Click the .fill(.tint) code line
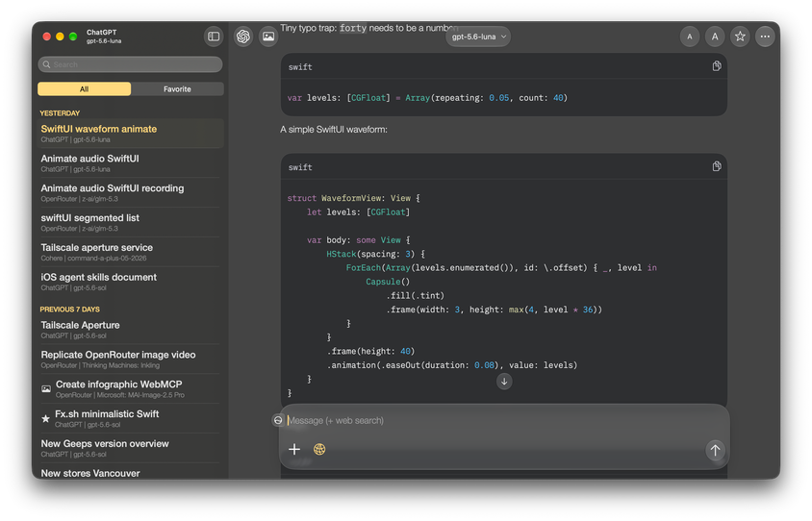This screenshot has width=812, height=521. 415,295
